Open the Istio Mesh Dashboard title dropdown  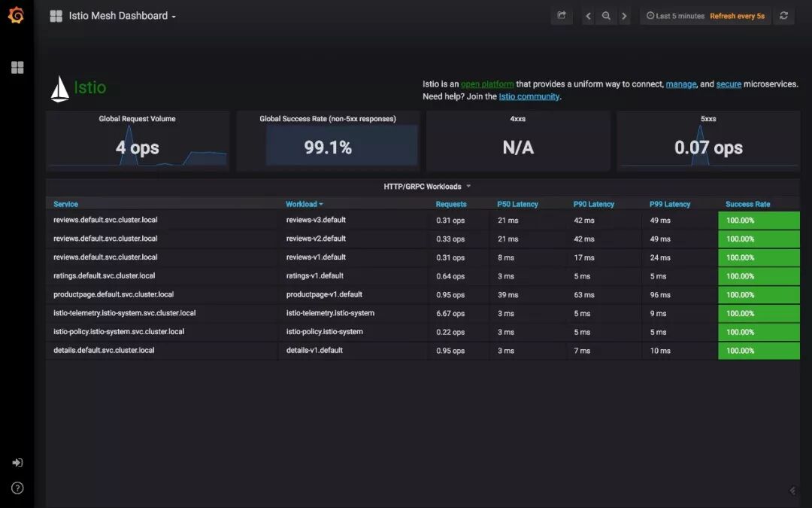(123, 16)
